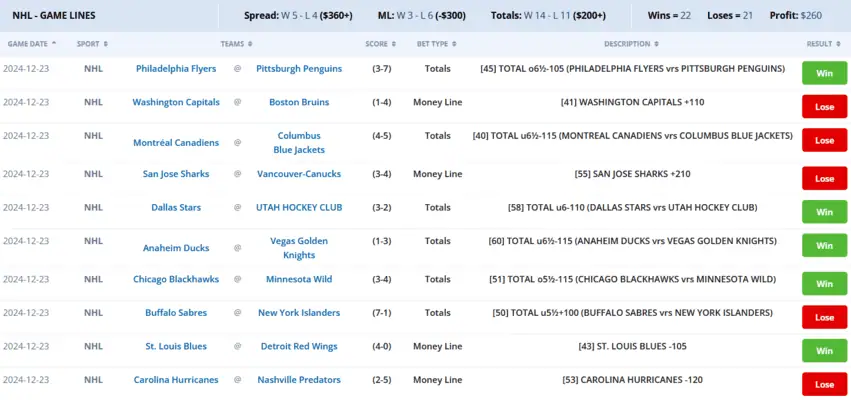Sort by Result column header
Screen dimensions: 851x400
(x=824, y=44)
